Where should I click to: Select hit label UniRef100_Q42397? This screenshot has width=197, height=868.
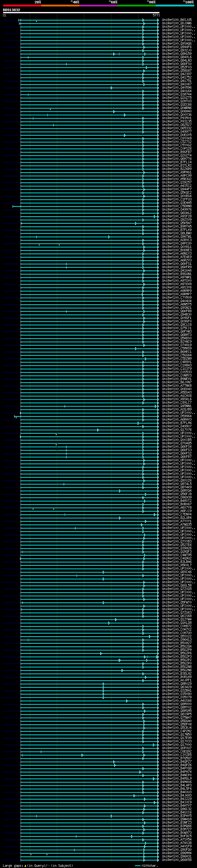177,74
